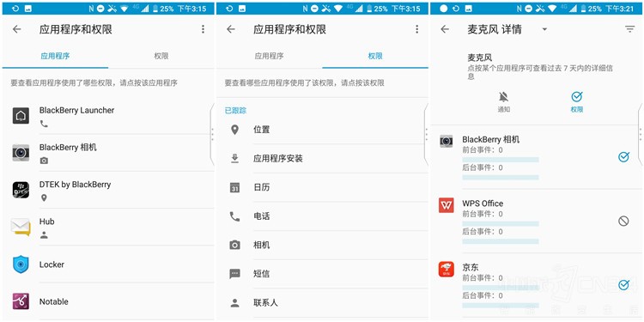Tap 京东 前台事件 bar
Screen dimensions: 644x322
(501, 288)
